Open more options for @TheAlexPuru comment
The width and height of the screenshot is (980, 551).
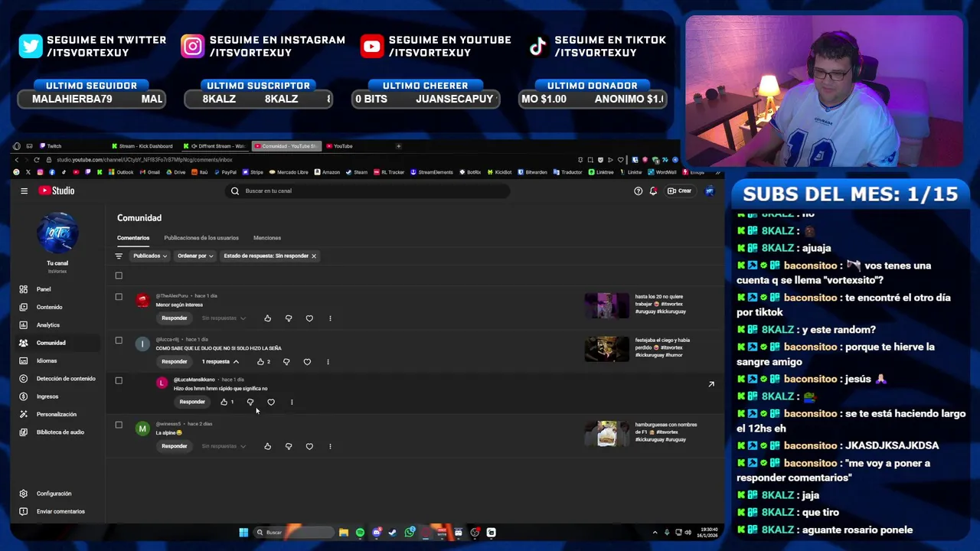click(x=330, y=318)
